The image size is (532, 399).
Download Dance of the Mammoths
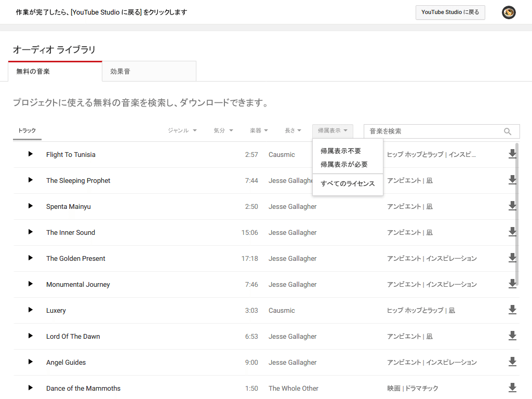coord(512,388)
